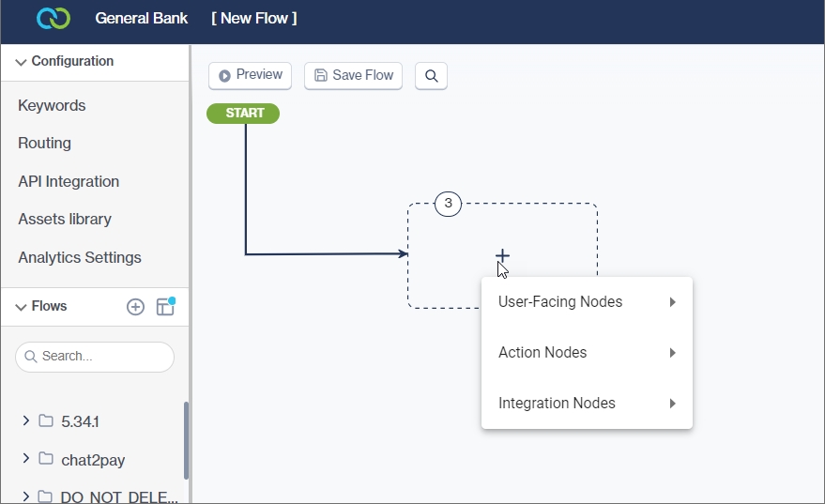Click the Save Flow button
The width and height of the screenshot is (825, 504).
point(353,75)
